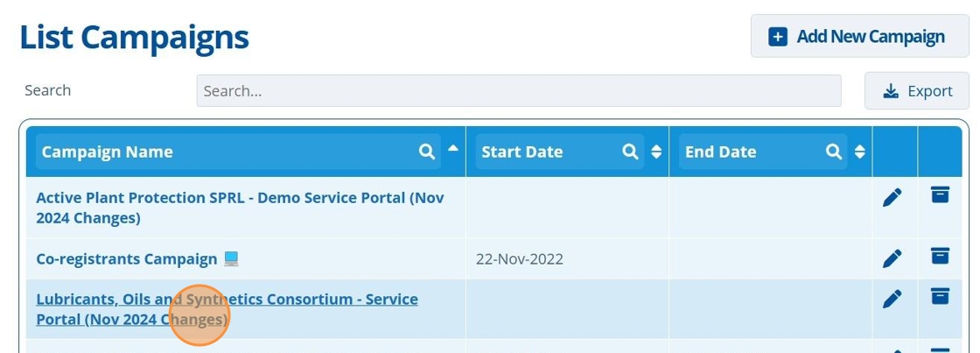Archive the Co-registrants Campaign
The width and height of the screenshot is (980, 353).
point(940,256)
